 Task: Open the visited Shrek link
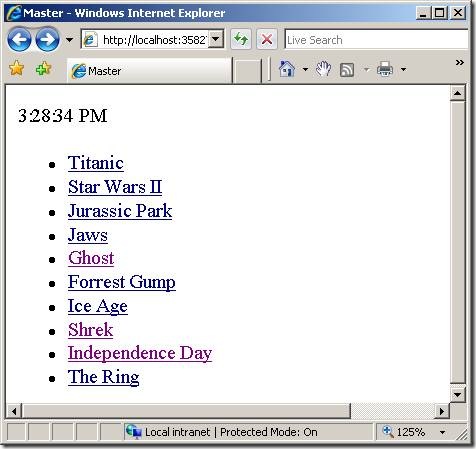coord(91,330)
